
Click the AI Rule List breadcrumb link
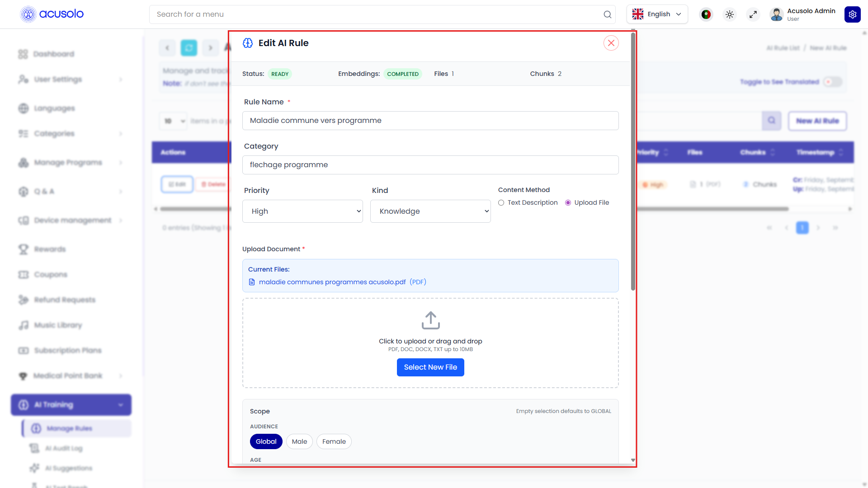783,48
